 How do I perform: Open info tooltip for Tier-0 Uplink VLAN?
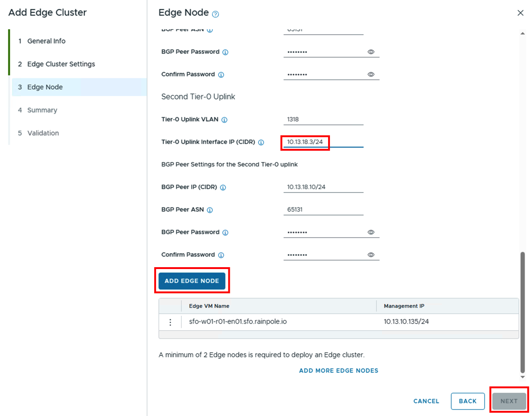[225, 119]
